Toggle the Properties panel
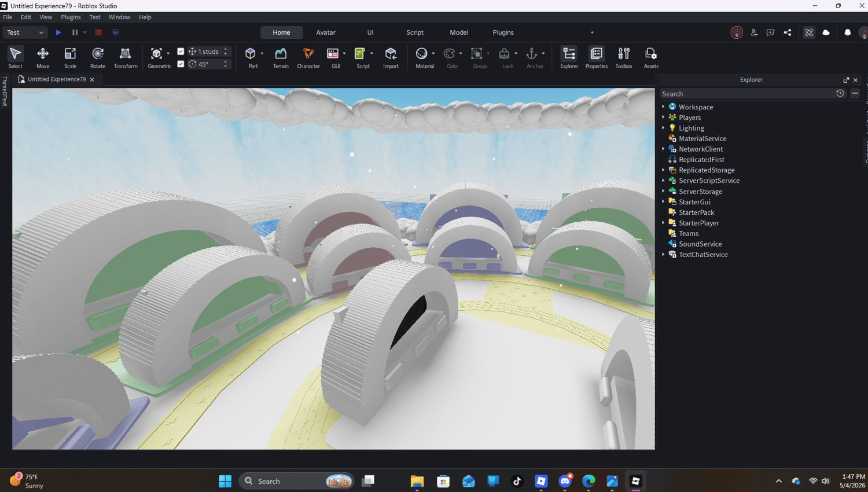This screenshot has height=492, width=868. pos(597,57)
